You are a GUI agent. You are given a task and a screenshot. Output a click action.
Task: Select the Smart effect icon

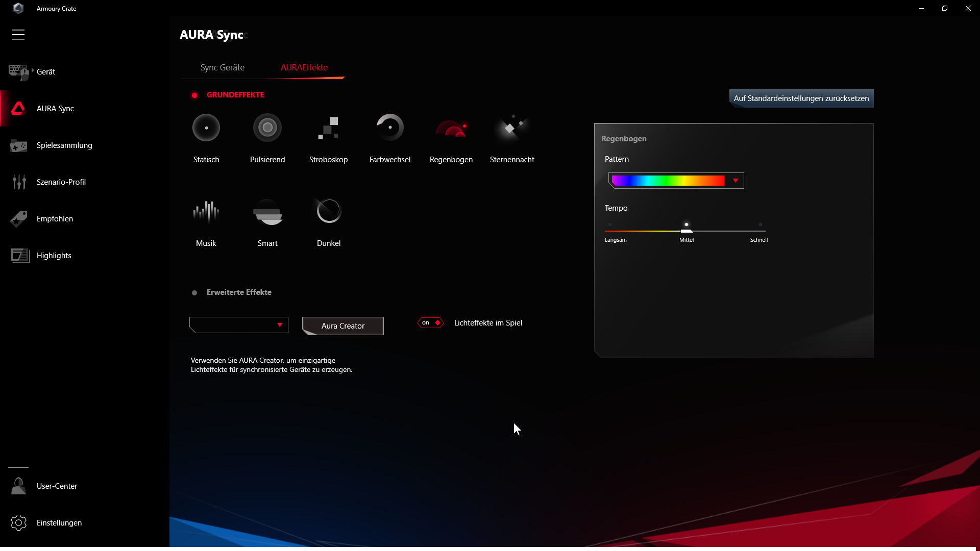(x=267, y=211)
